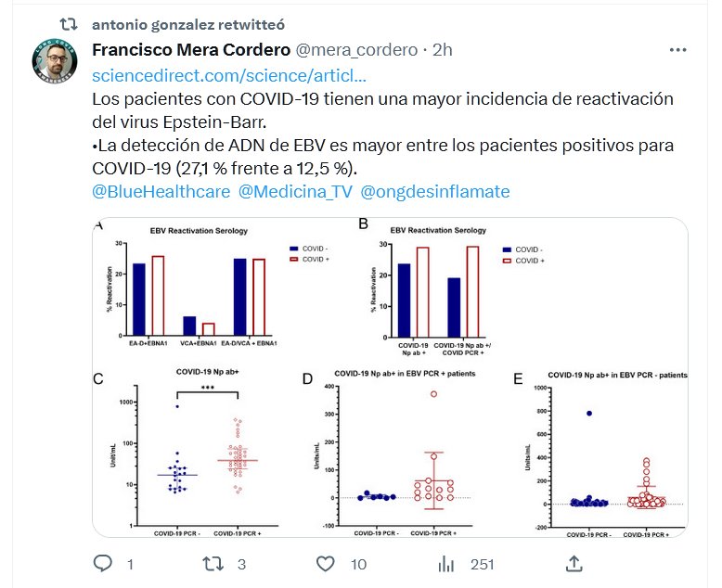The image size is (722, 588).
Task: Click the 251 views count
Action: tap(481, 564)
